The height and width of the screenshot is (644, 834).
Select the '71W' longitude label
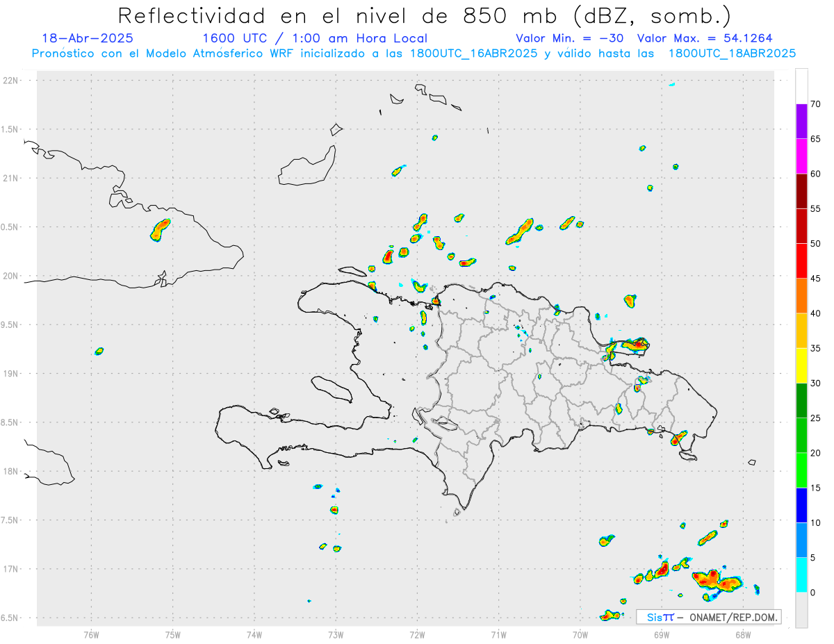coord(498,634)
